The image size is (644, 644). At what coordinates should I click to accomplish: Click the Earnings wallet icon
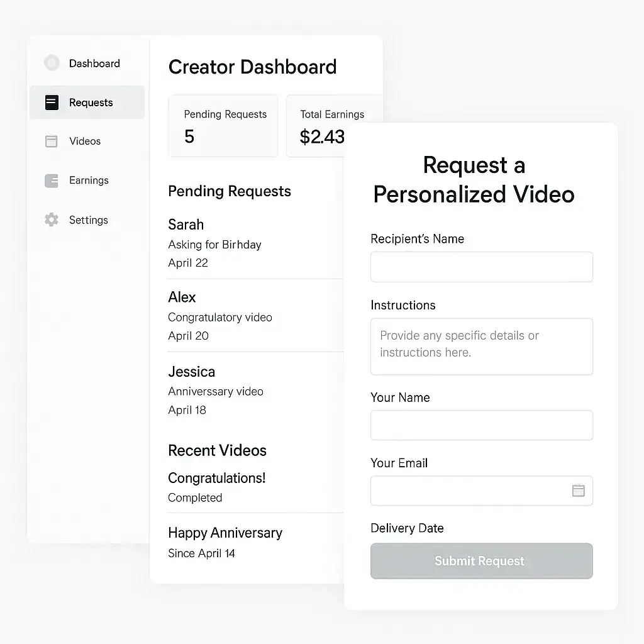pyautogui.click(x=52, y=180)
